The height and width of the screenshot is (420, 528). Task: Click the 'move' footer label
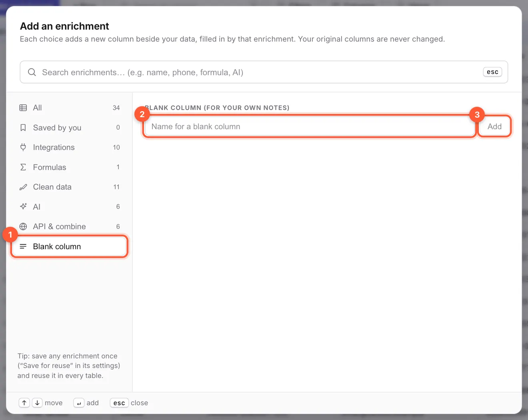pos(54,403)
